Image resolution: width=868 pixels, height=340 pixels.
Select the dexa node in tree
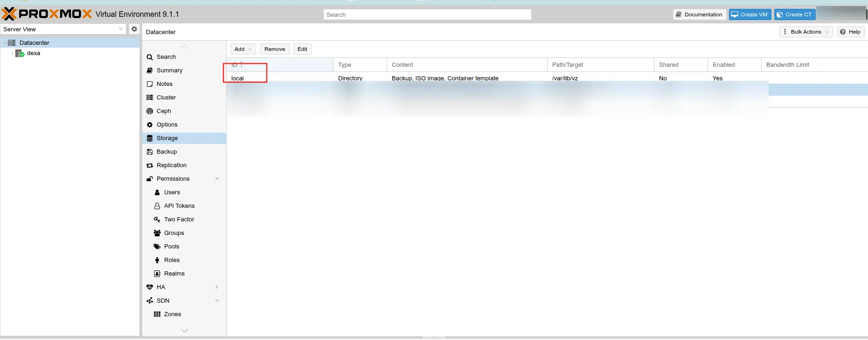coord(33,53)
